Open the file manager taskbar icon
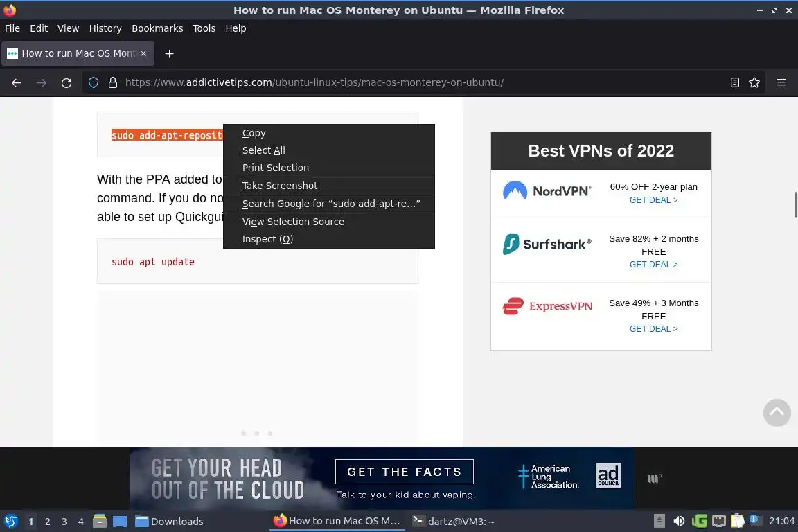The image size is (798, 532). point(100,522)
